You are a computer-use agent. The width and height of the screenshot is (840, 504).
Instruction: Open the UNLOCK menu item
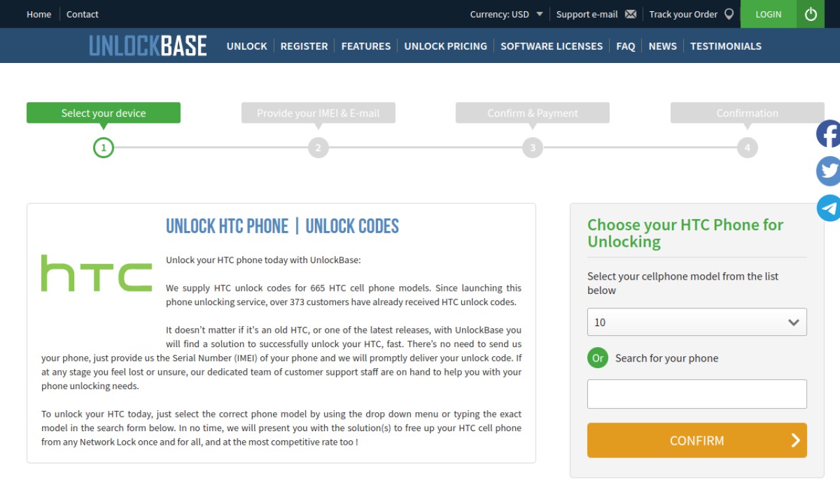pyautogui.click(x=247, y=46)
